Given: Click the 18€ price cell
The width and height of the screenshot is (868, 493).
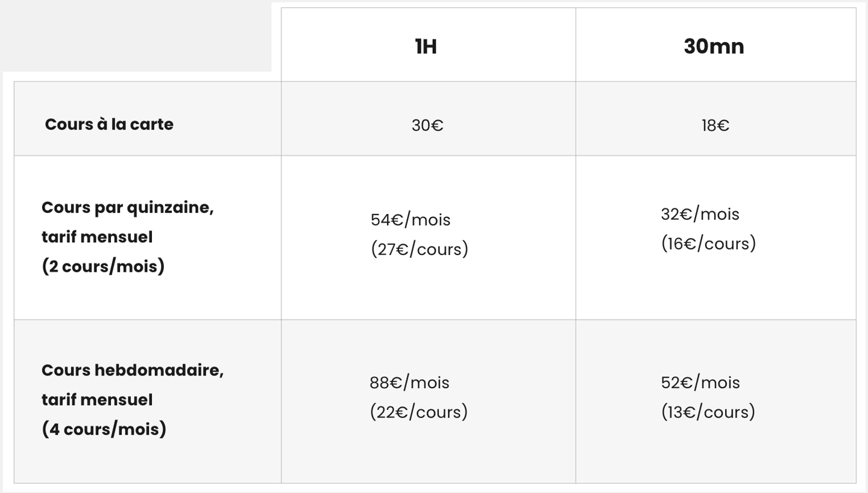Looking at the screenshot, I should coord(715,125).
